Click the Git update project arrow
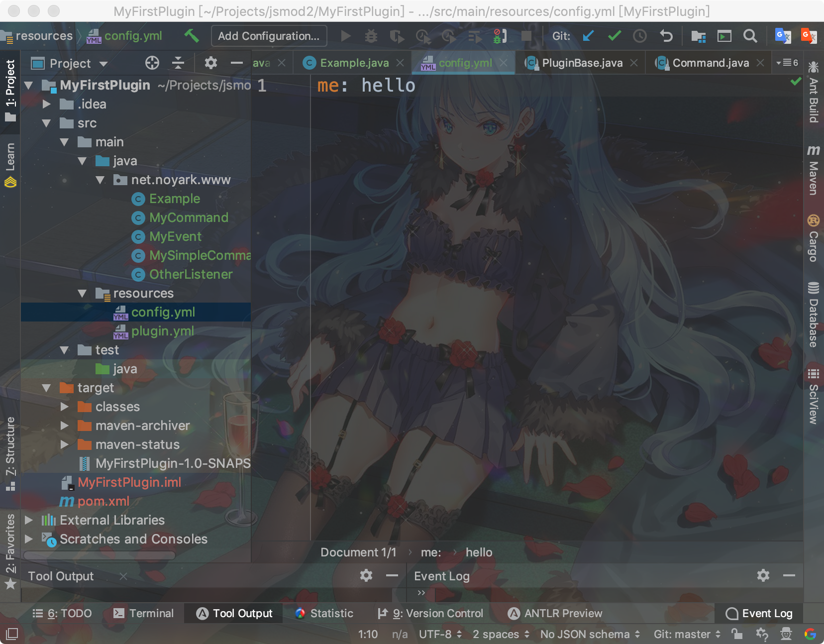824x644 pixels. click(588, 36)
